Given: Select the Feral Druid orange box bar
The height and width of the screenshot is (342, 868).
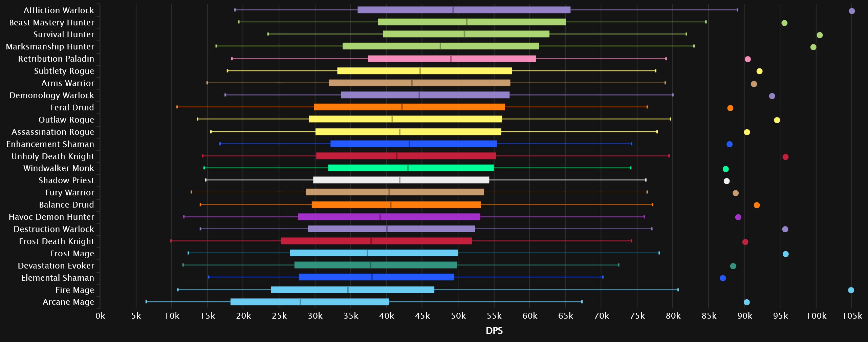Looking at the screenshot, I should coord(409,107).
